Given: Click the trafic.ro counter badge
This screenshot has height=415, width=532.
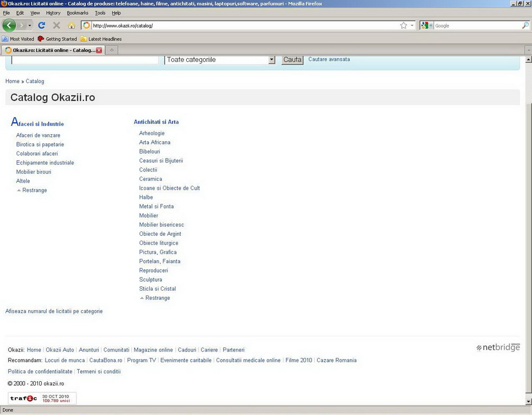Looking at the screenshot, I should click(42, 398).
